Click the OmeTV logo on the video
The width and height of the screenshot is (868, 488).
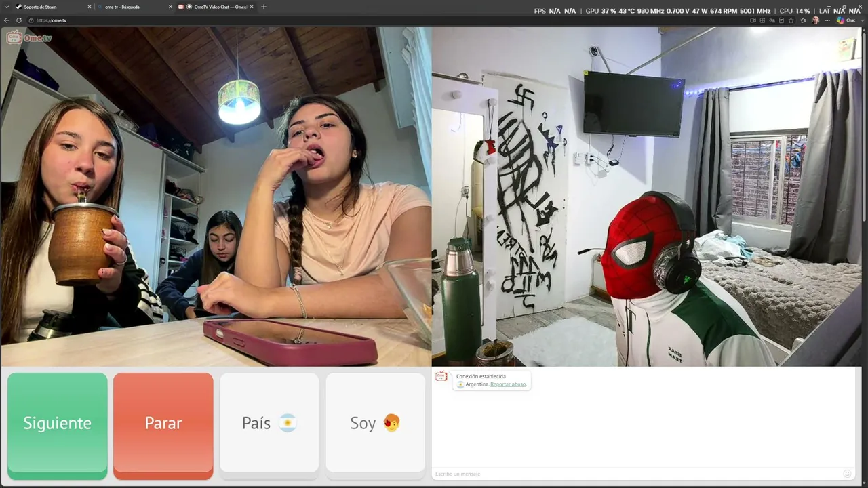(29, 37)
